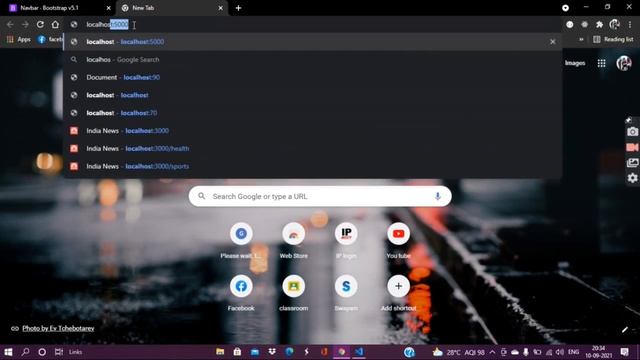
Task: Start voice search with the microphone icon
Action: 438,196
